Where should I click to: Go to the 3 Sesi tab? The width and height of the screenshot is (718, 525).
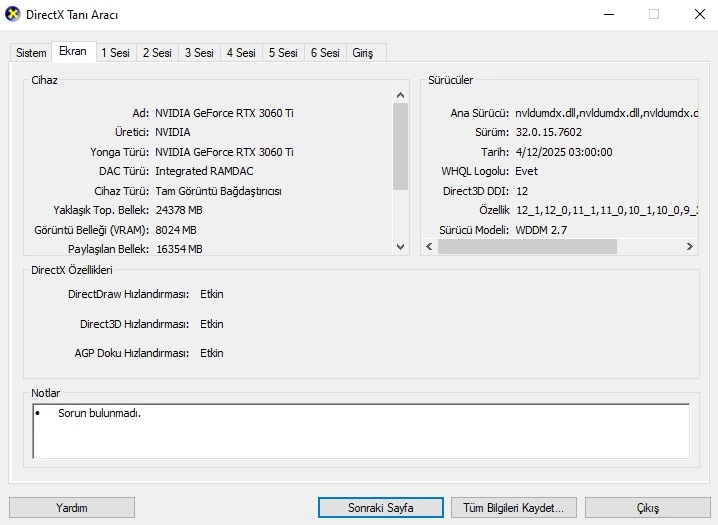[x=199, y=53]
